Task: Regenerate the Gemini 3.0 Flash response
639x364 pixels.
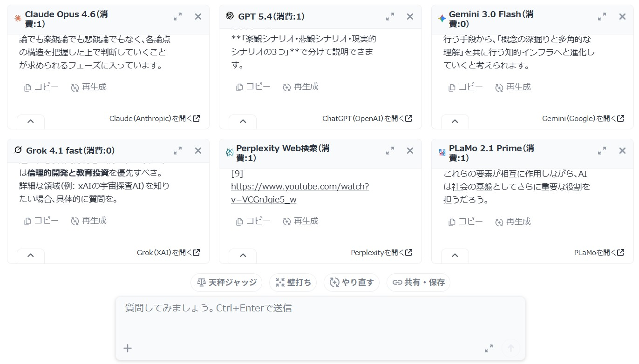Action: click(513, 87)
